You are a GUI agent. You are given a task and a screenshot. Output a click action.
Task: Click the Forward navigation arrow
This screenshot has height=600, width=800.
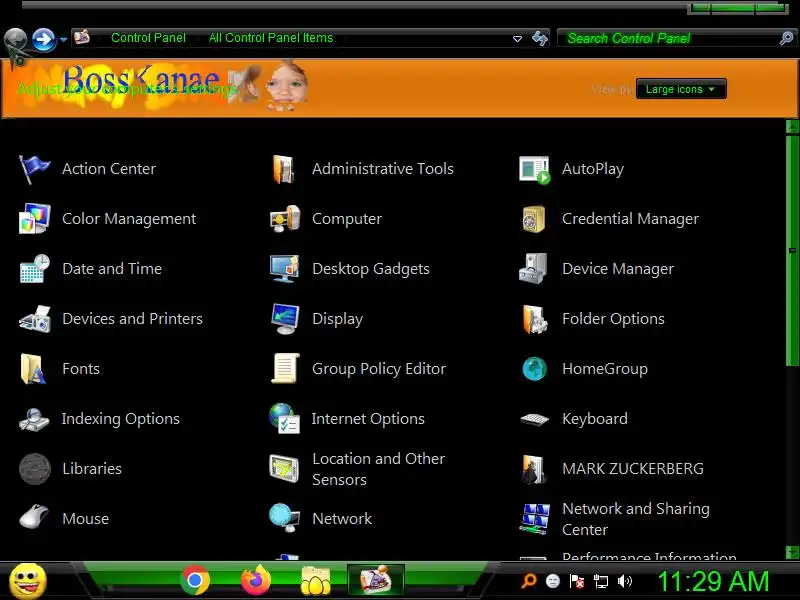[44, 40]
